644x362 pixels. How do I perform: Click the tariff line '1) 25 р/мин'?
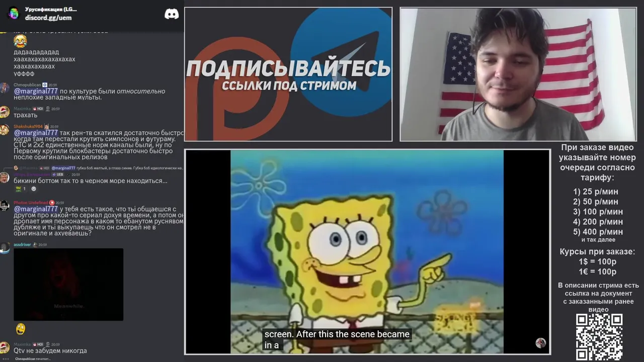click(596, 192)
